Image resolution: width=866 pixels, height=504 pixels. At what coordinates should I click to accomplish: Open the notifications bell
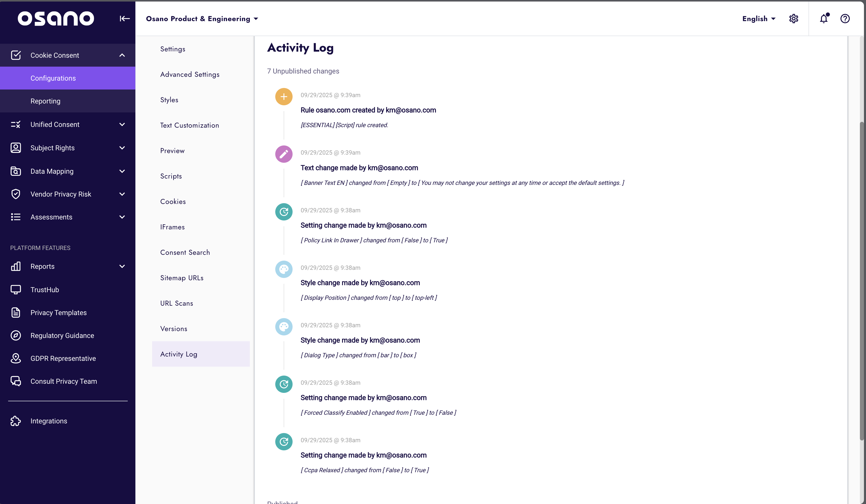pyautogui.click(x=824, y=19)
